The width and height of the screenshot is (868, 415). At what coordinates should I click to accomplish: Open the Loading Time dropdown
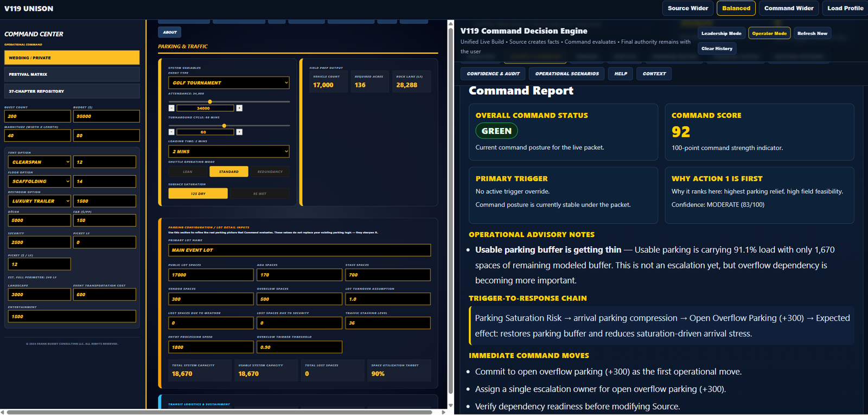click(229, 151)
